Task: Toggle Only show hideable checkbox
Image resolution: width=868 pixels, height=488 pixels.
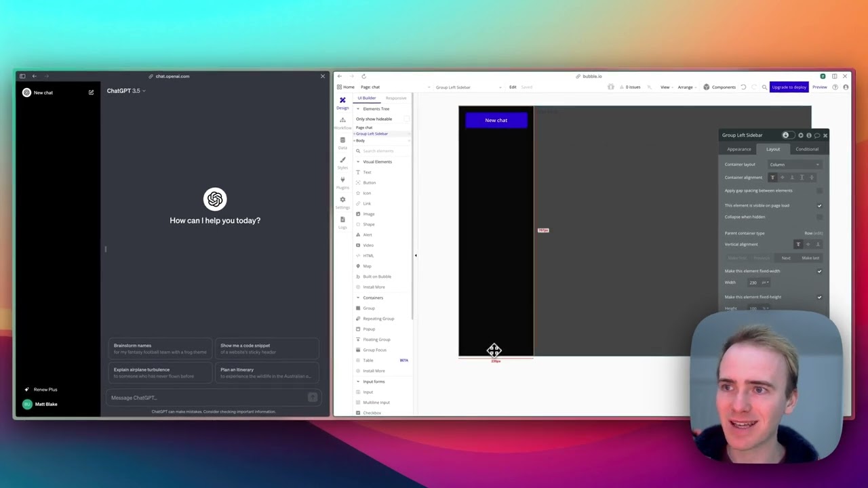Action: [x=406, y=119]
